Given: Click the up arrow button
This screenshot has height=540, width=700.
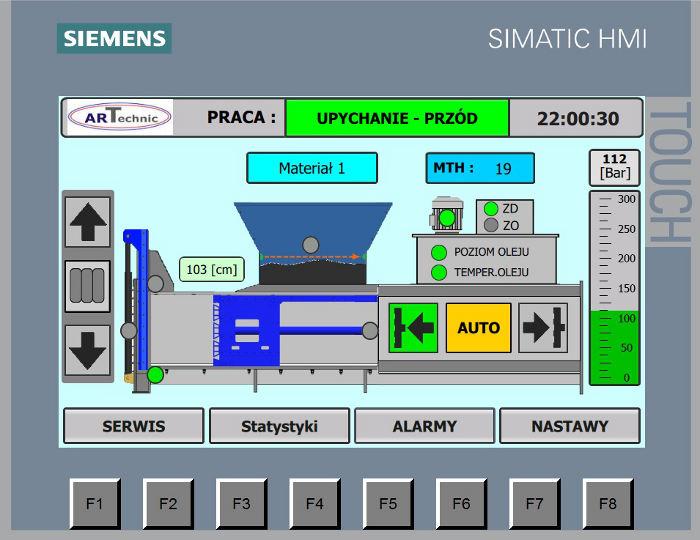Looking at the screenshot, I should (88, 222).
